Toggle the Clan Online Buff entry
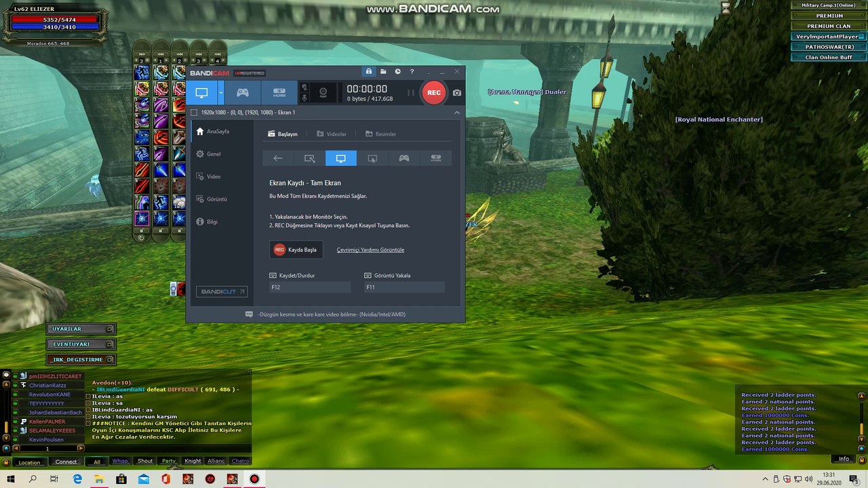 (x=829, y=58)
